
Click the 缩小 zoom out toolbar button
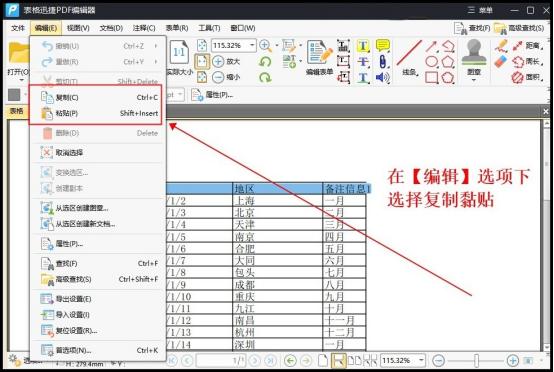226,77
